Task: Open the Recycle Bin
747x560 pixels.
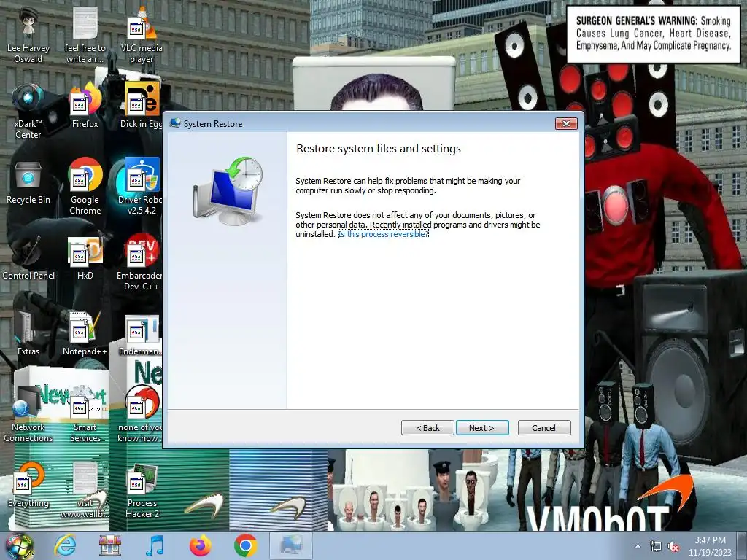Action: [28, 182]
